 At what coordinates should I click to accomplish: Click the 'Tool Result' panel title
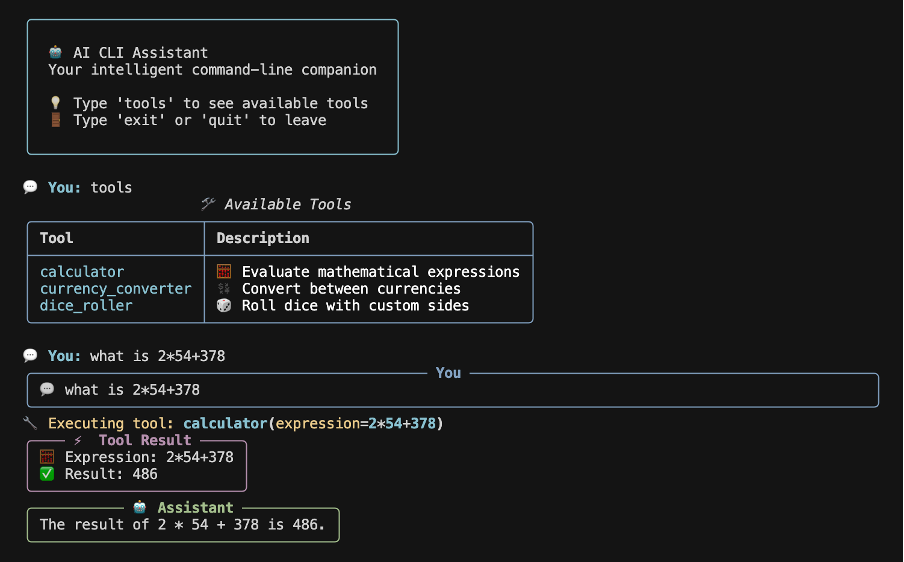pos(145,440)
